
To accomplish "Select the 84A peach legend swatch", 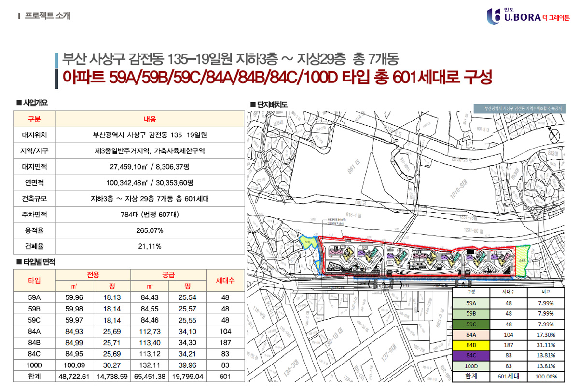I will pyautogui.click(x=471, y=335).
